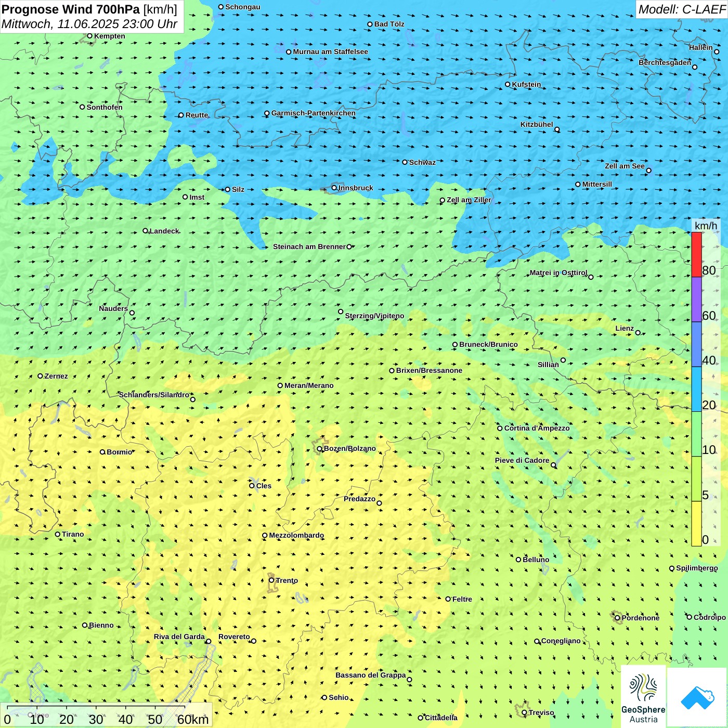Screen dimensions: 728x728
Task: Click the 'Schlanders/Silandro' label
Action: click(x=154, y=395)
